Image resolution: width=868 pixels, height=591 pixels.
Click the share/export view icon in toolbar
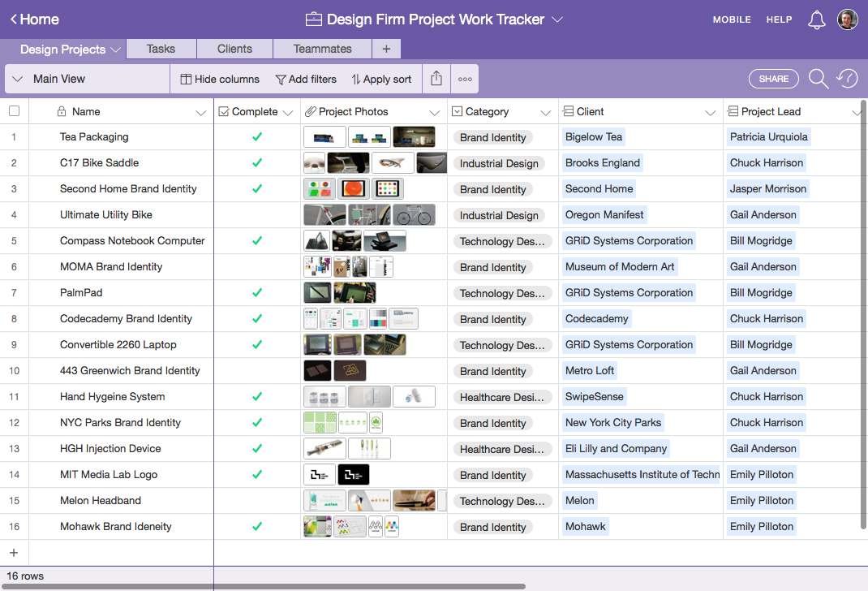[x=436, y=79]
